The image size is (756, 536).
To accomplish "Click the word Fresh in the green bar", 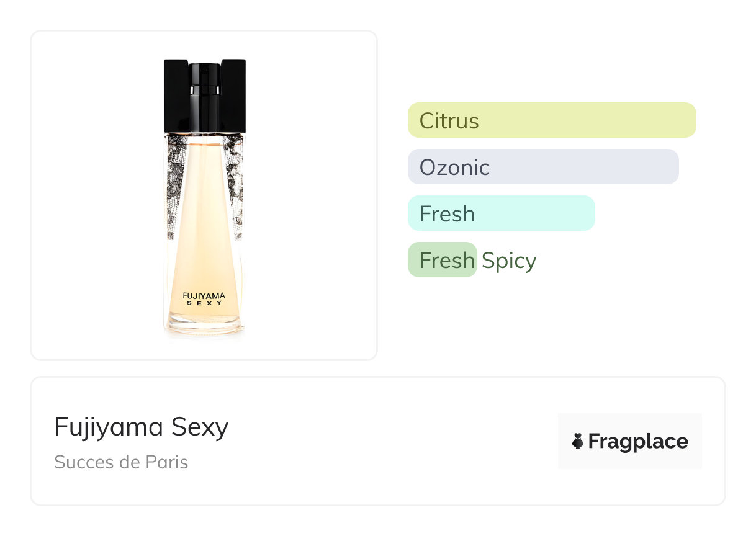I will [447, 260].
